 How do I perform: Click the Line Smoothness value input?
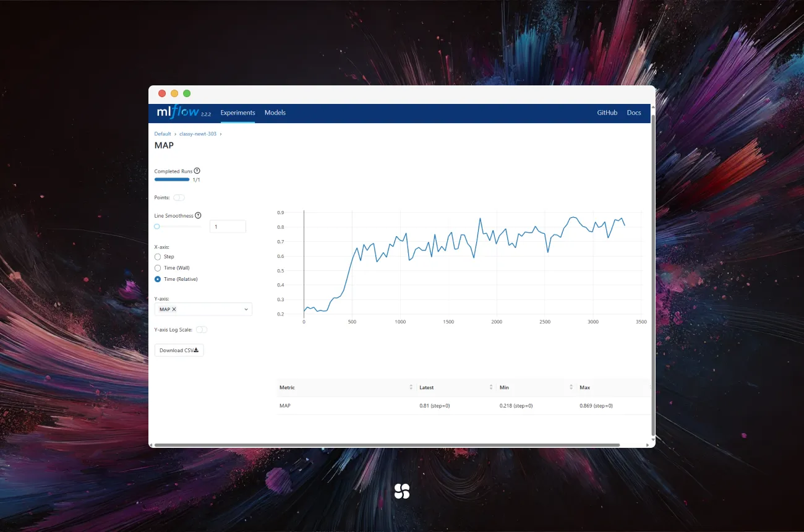coord(228,226)
